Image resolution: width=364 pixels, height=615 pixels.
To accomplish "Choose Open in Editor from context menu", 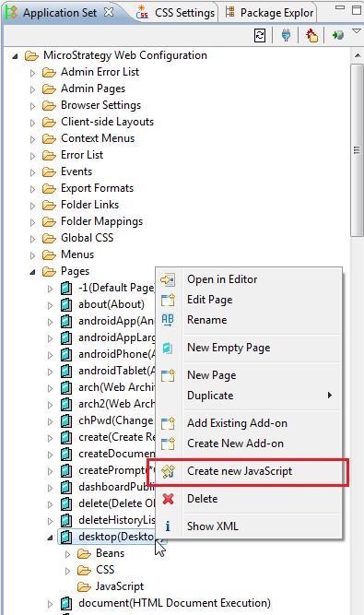I will pos(249,279).
